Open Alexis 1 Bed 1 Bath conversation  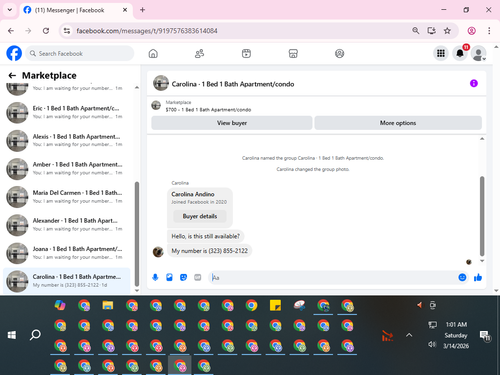point(67,140)
